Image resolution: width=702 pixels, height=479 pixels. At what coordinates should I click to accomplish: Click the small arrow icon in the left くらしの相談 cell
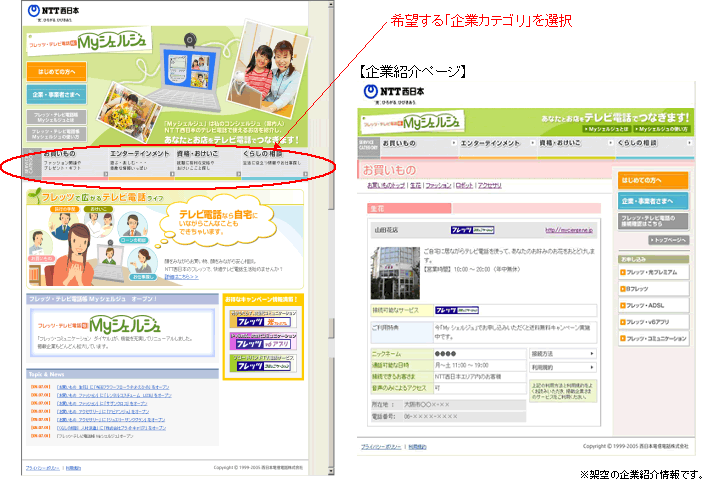305,174
